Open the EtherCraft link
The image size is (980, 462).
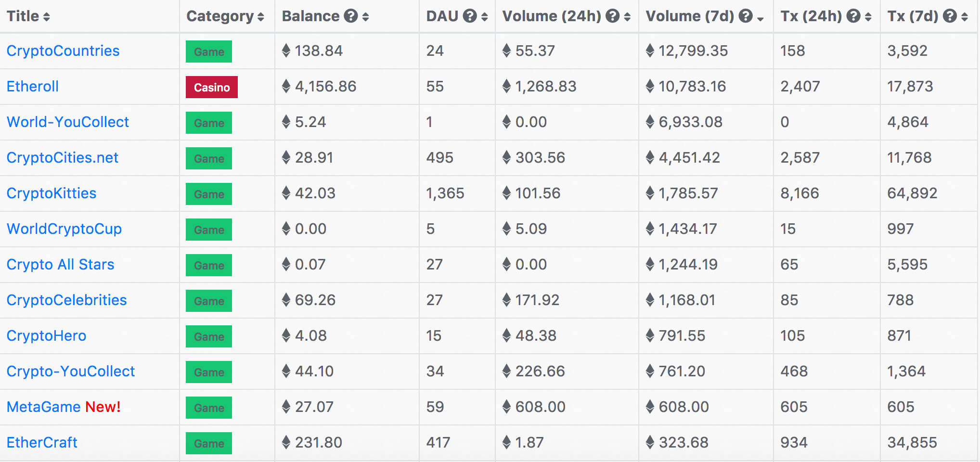42,442
